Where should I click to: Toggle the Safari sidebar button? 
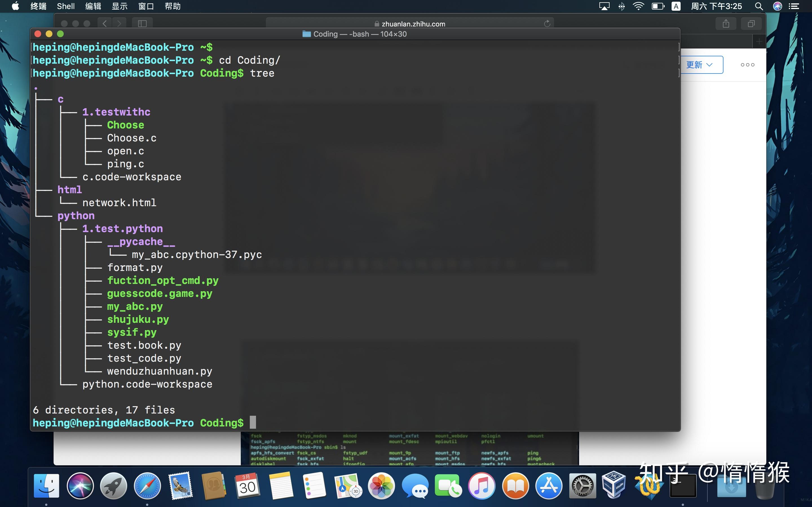142,23
